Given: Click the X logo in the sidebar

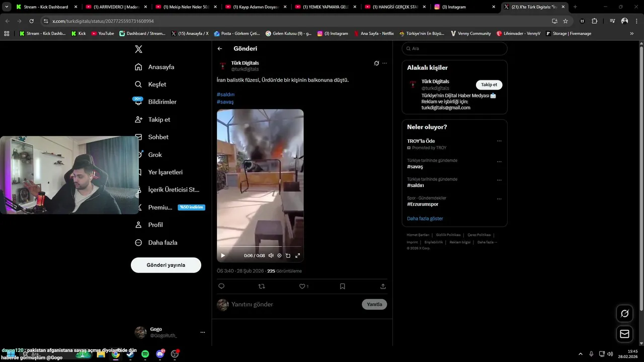Looking at the screenshot, I should tap(138, 49).
